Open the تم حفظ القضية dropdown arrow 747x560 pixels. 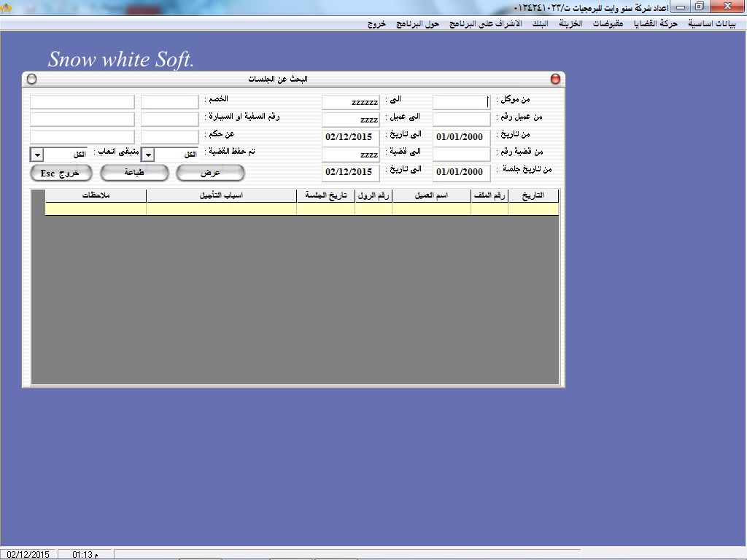pyautogui.click(x=147, y=155)
